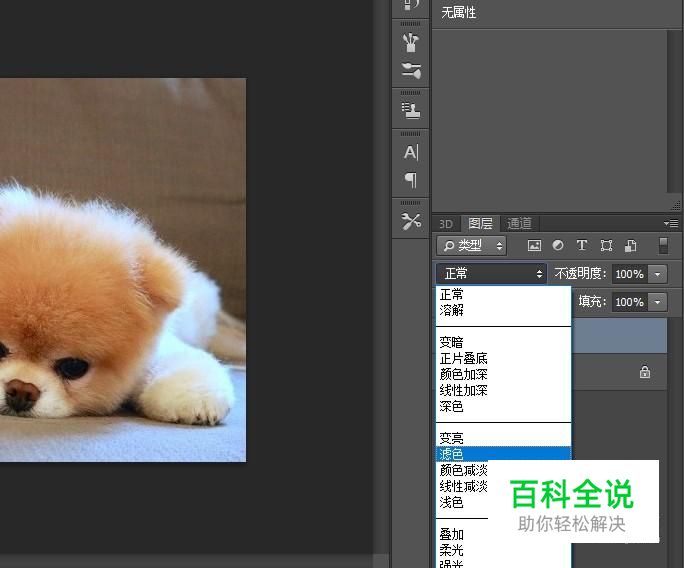Open the layer filter type dropdown

pos(472,245)
